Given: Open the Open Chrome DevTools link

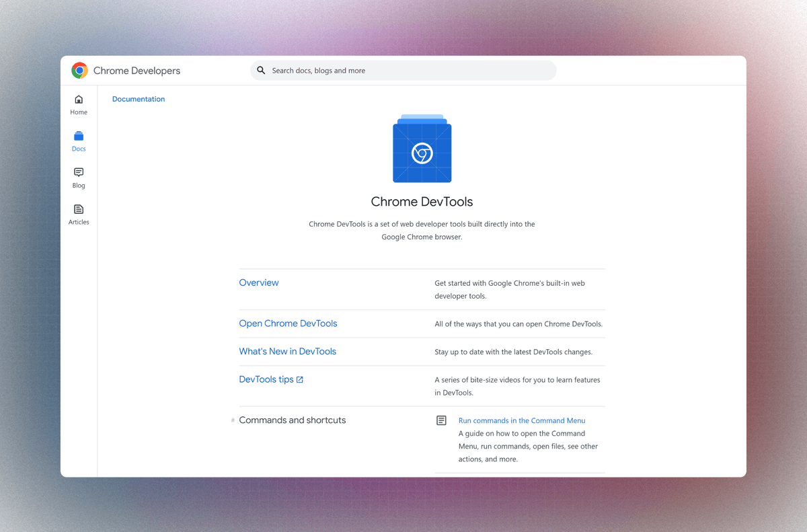Looking at the screenshot, I should 288,324.
